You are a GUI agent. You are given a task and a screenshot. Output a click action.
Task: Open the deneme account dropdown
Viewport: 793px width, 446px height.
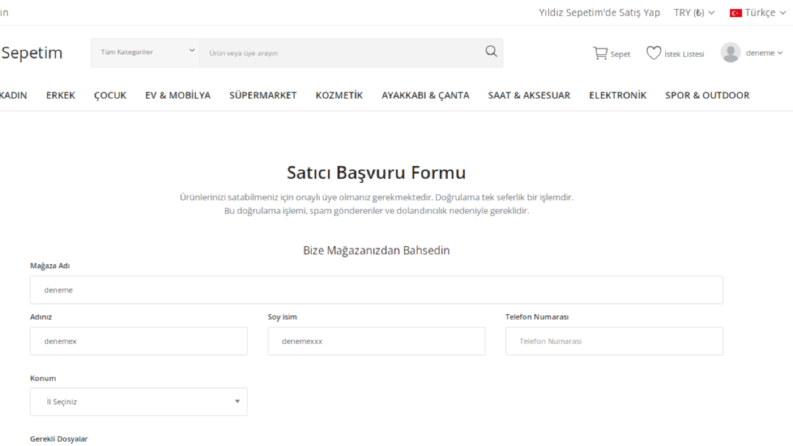pyautogui.click(x=764, y=53)
